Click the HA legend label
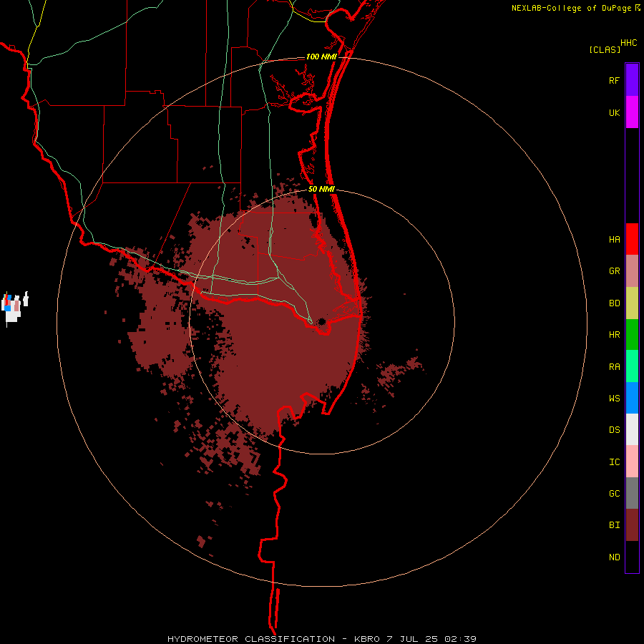644x644 pixels. (614, 240)
